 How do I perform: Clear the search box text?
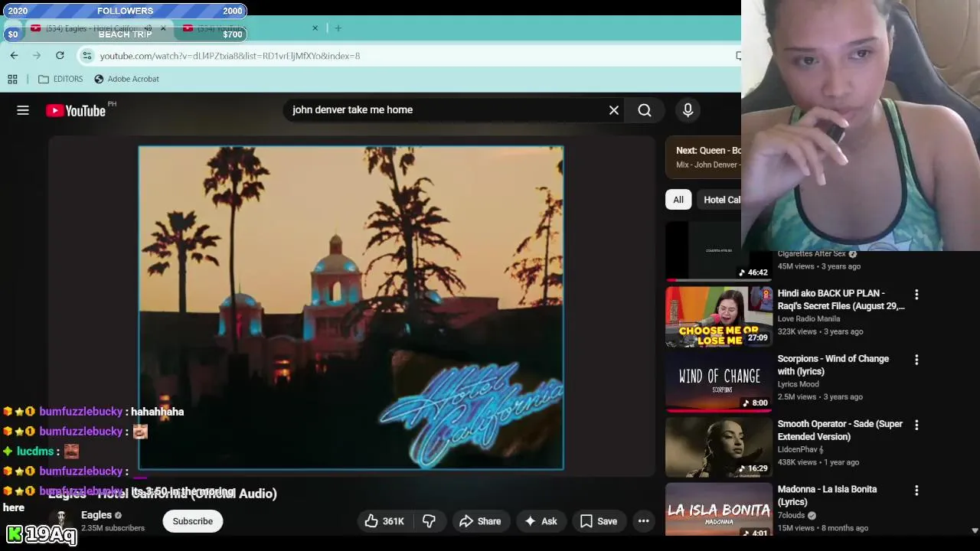pyautogui.click(x=614, y=110)
